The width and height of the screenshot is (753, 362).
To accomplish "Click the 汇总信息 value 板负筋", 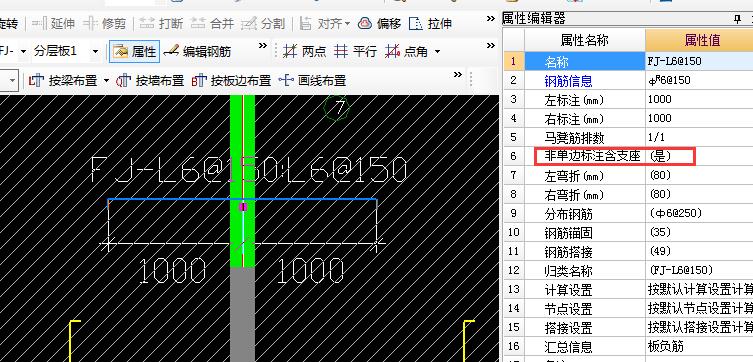I will click(699, 346).
